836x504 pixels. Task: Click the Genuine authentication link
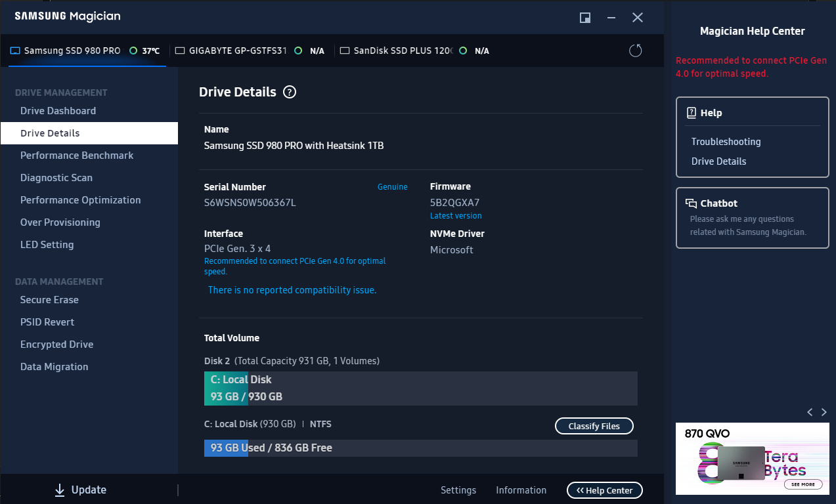click(x=392, y=187)
